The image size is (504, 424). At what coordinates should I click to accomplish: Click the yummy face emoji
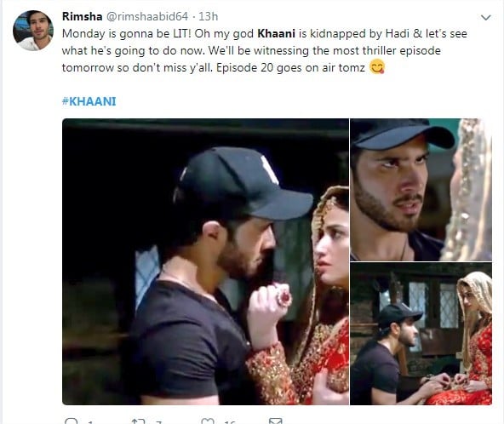pyautogui.click(x=376, y=67)
